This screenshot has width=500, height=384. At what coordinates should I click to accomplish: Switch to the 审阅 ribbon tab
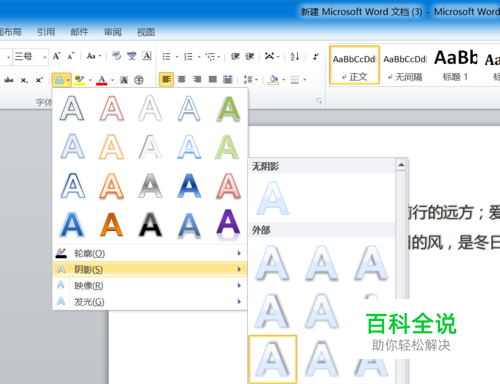coord(113,32)
